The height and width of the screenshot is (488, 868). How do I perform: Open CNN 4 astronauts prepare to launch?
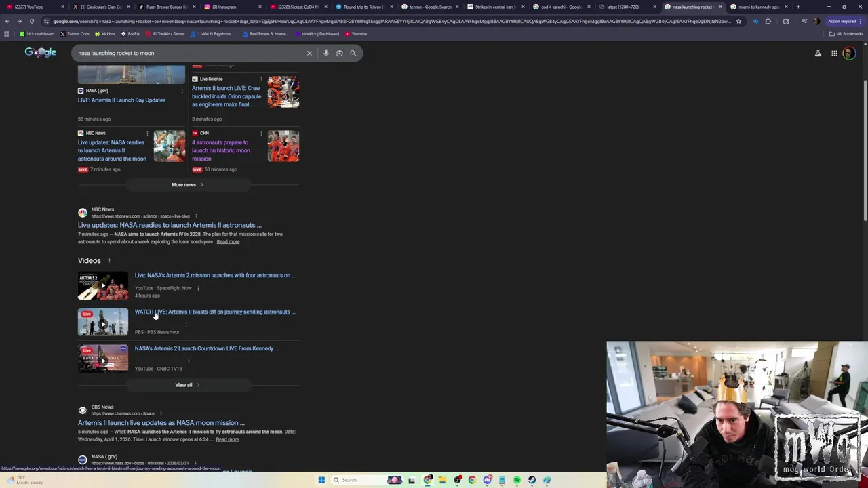221,150
